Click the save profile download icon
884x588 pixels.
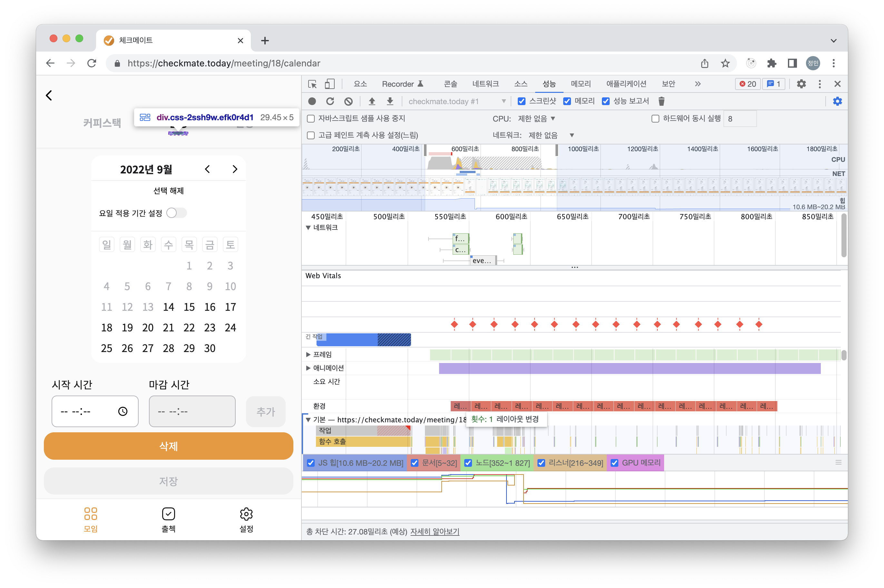(x=390, y=101)
